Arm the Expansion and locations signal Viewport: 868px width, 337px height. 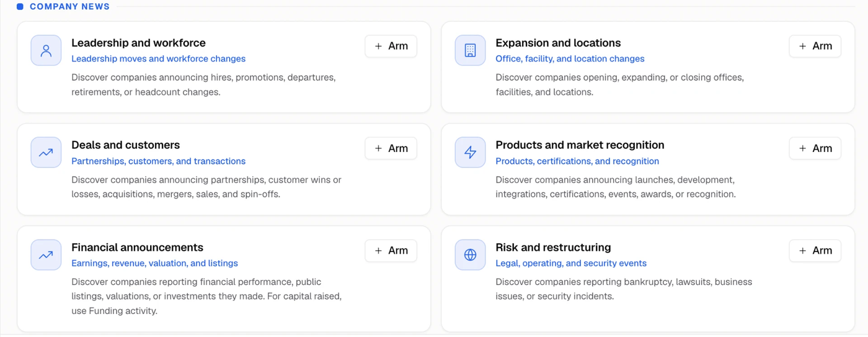pos(815,46)
